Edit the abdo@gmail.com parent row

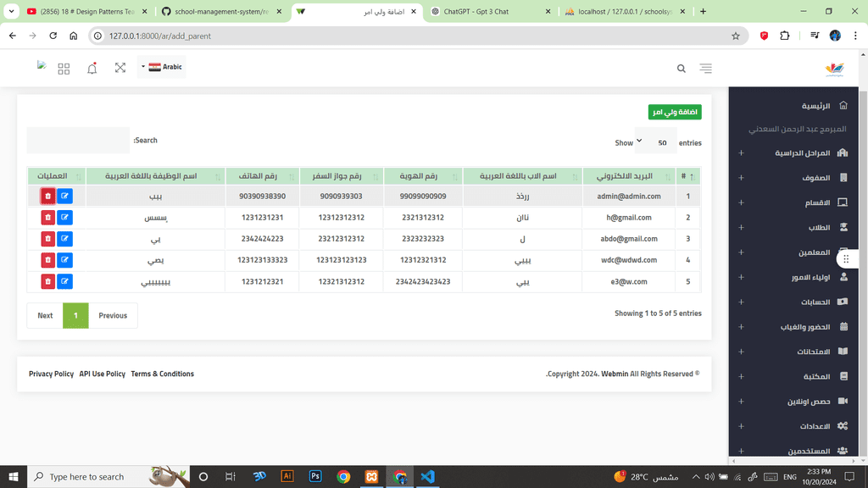(64, 238)
